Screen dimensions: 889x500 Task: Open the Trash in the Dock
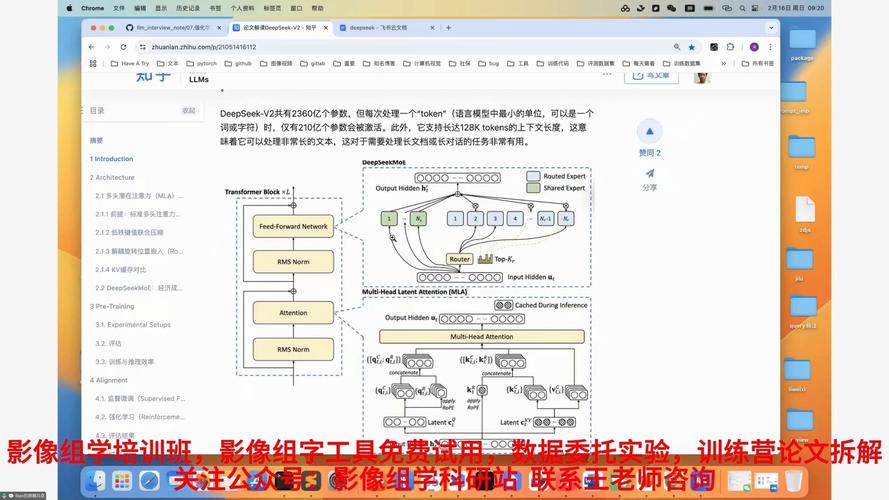click(794, 481)
